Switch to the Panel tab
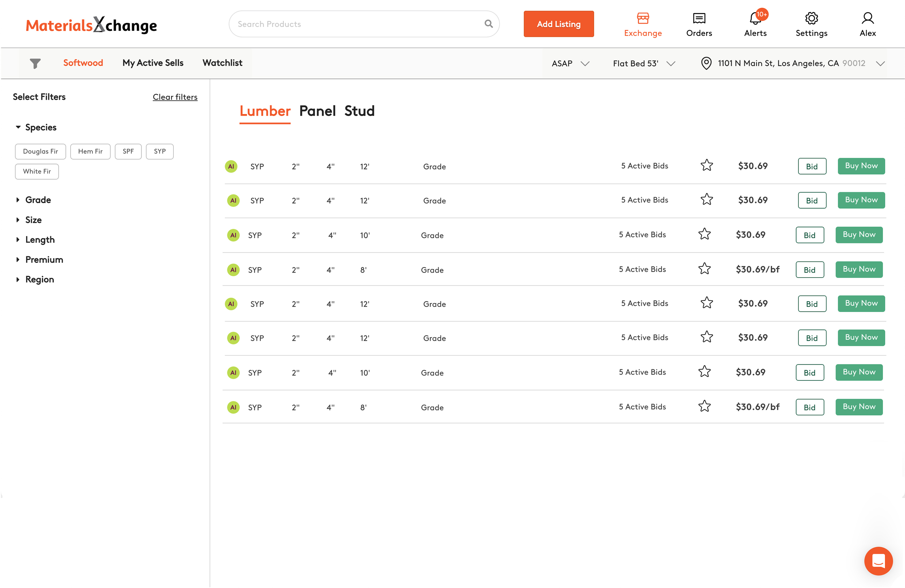 click(317, 111)
